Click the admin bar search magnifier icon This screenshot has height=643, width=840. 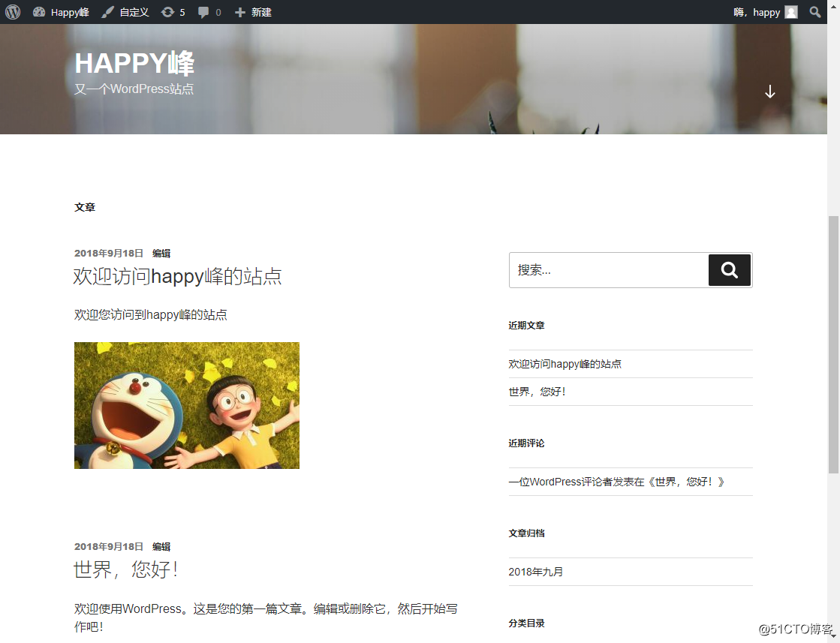[x=814, y=12]
